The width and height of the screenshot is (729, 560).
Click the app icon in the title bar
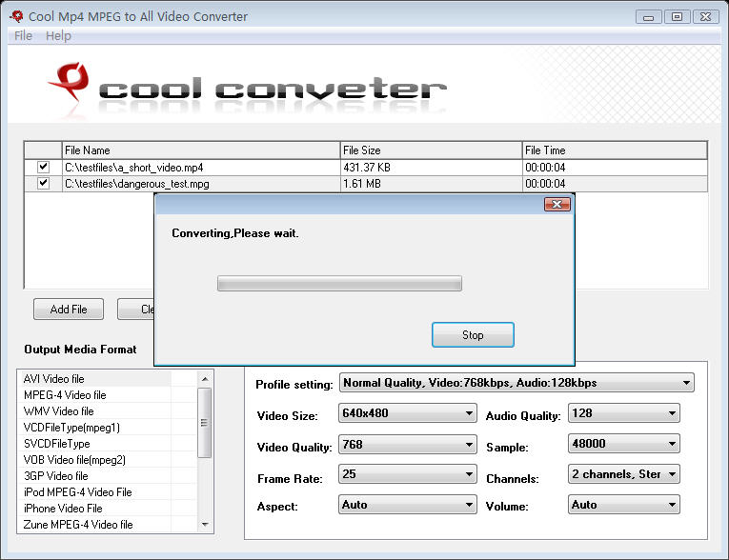click(x=17, y=16)
